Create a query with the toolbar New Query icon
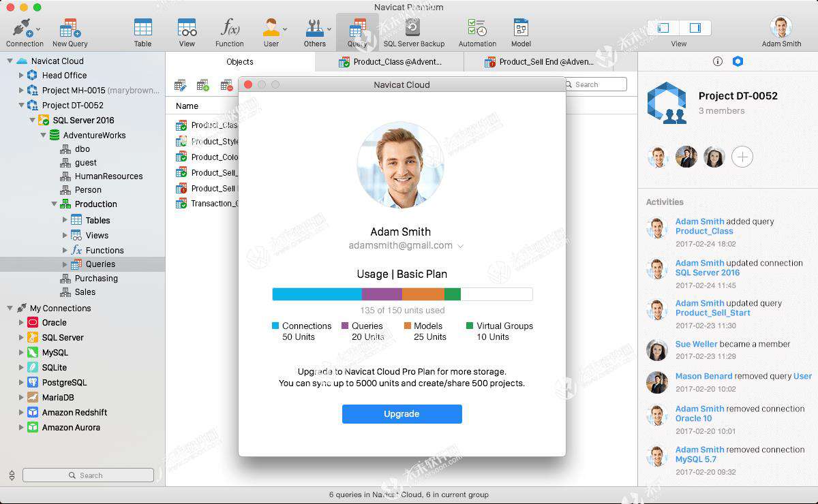 [x=70, y=29]
